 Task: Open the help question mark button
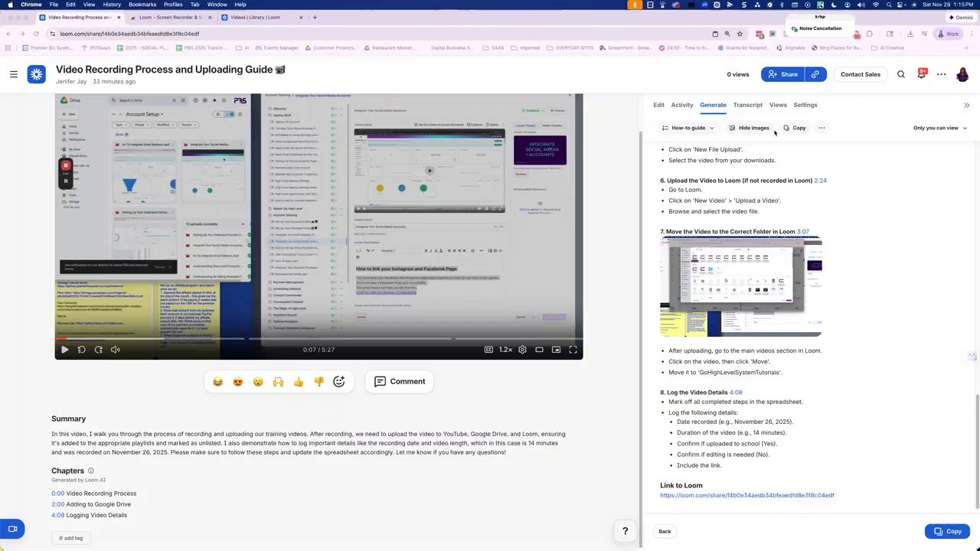point(625,531)
